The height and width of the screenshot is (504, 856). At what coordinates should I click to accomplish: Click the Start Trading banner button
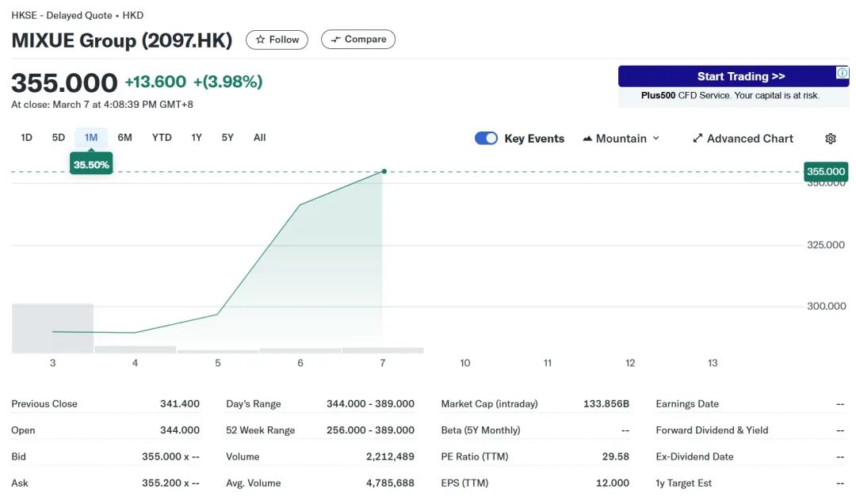740,76
